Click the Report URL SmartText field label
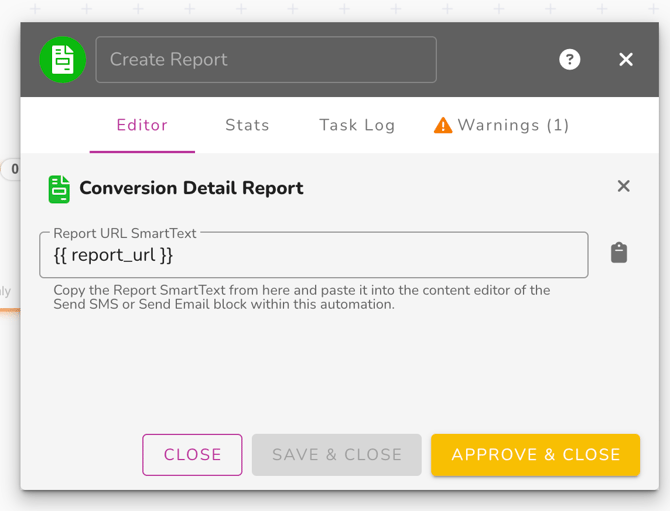The image size is (670, 511). click(x=125, y=233)
